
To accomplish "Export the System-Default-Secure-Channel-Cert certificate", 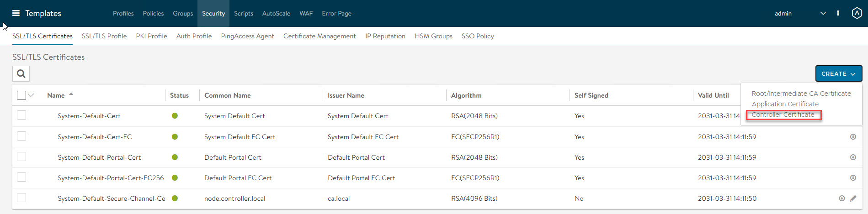I will coord(841,198).
